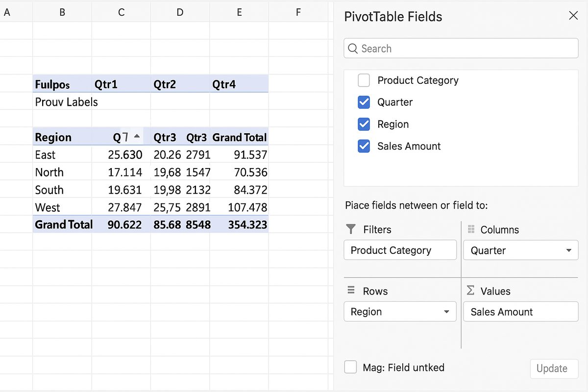Click the West row label
This screenshot has height=392, width=588.
pos(48,207)
